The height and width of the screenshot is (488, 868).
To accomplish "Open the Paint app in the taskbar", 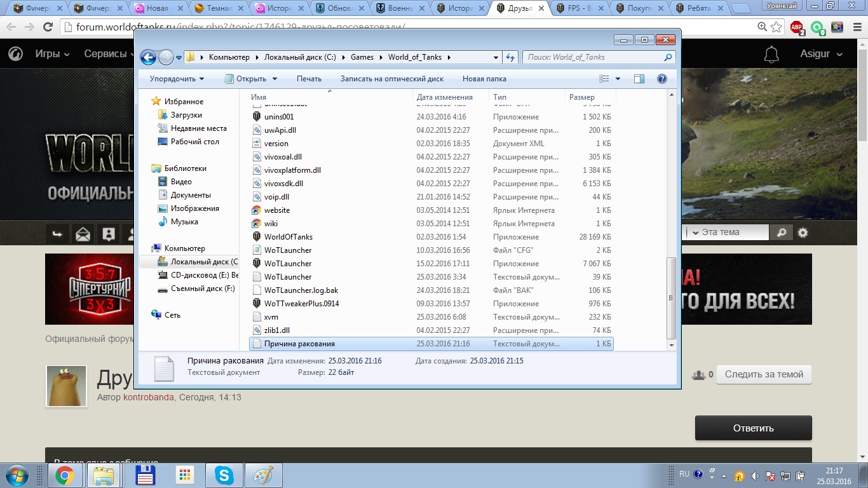I will click(262, 475).
